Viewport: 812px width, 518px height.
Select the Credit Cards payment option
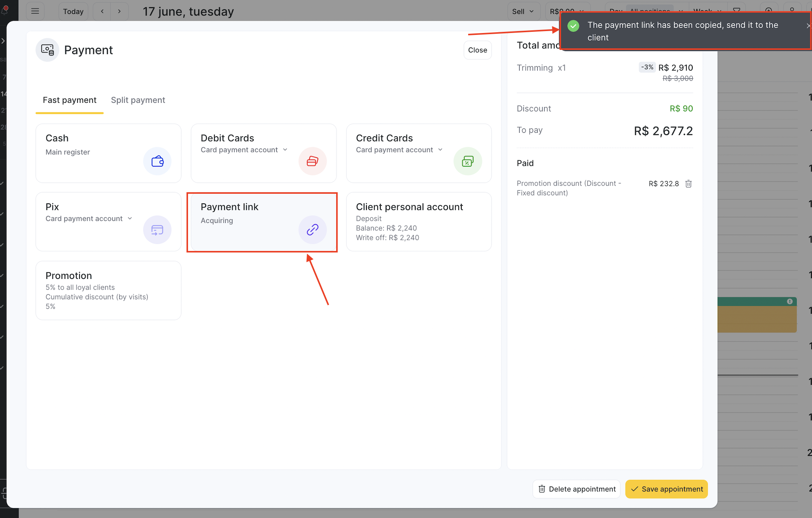coord(419,153)
